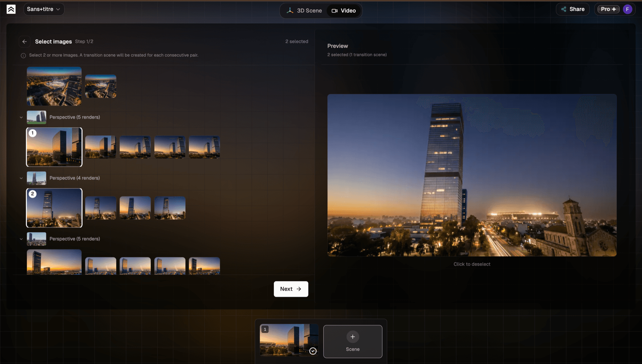
Task: Click the Next button
Action: pyautogui.click(x=291, y=289)
